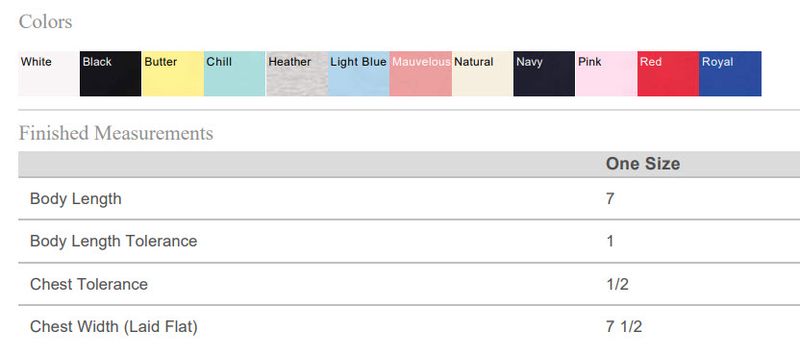Choose the Natural cream swatch

point(482,74)
